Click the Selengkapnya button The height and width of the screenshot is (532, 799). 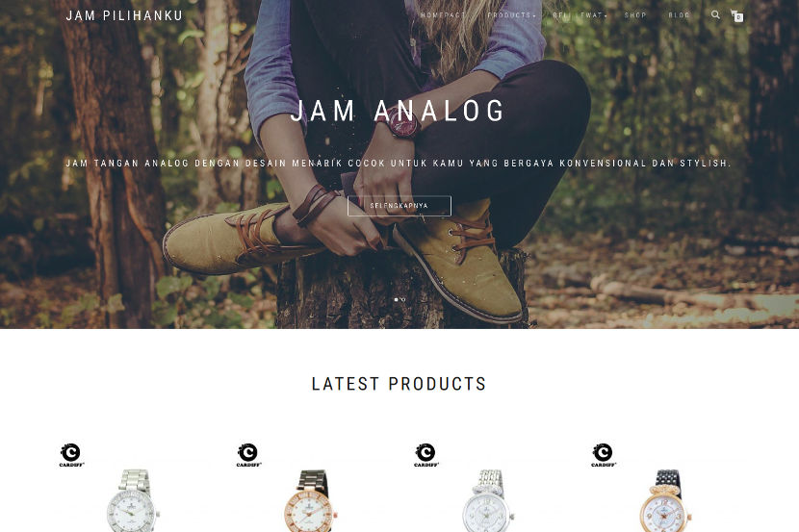pos(399,206)
